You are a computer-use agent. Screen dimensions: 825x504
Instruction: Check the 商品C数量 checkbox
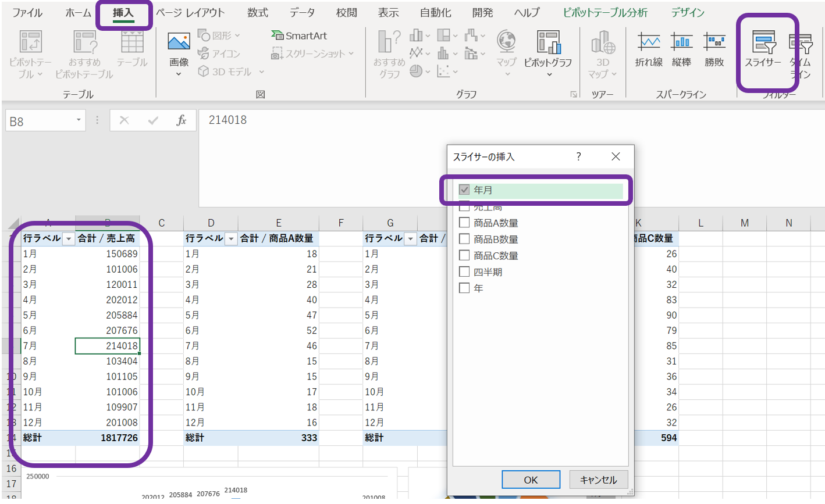point(464,255)
